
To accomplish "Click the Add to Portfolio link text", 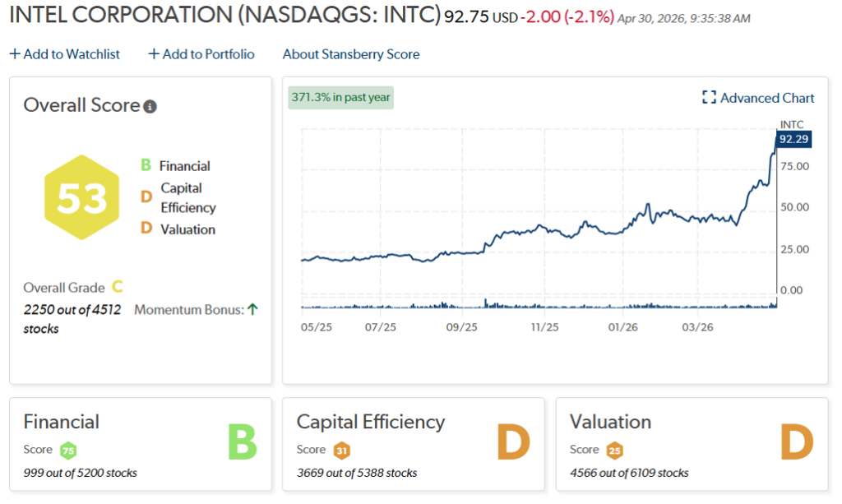I will coord(208,54).
